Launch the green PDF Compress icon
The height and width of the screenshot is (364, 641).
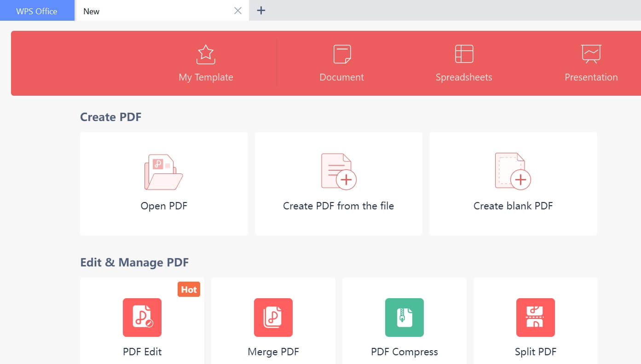(404, 318)
